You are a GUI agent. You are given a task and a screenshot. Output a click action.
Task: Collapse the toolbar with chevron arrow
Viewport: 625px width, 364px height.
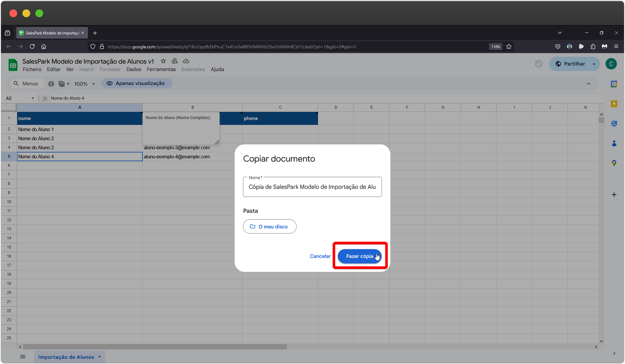pyautogui.click(x=588, y=84)
